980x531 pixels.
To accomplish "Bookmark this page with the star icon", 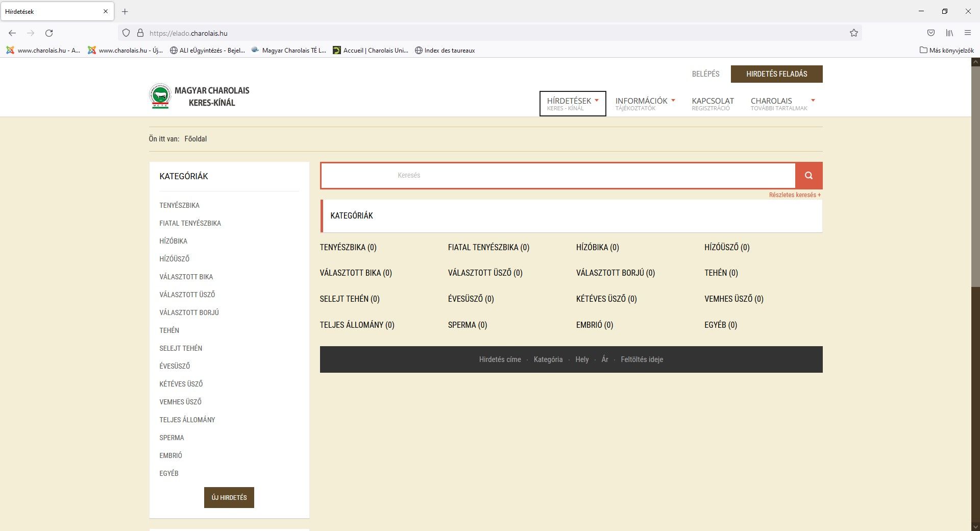I will 853,33.
